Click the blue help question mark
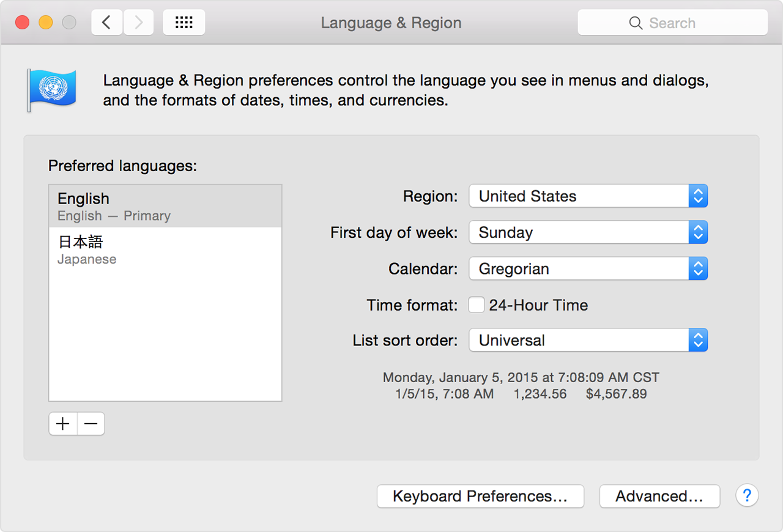The image size is (783, 532). point(747,495)
